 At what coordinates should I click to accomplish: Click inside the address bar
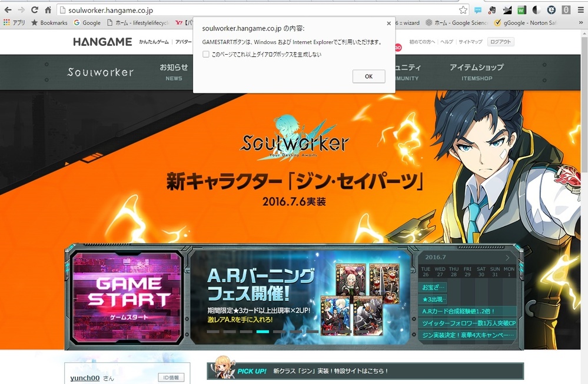pyautogui.click(x=177, y=10)
